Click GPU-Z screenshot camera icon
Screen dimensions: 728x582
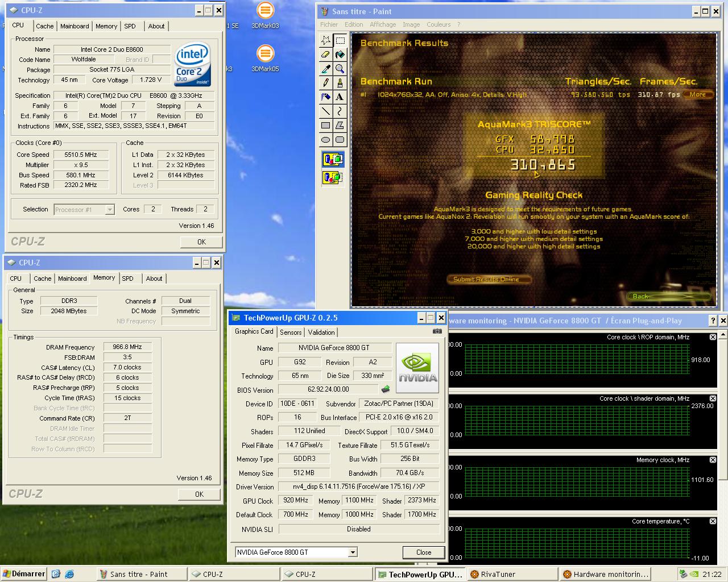coord(437,331)
